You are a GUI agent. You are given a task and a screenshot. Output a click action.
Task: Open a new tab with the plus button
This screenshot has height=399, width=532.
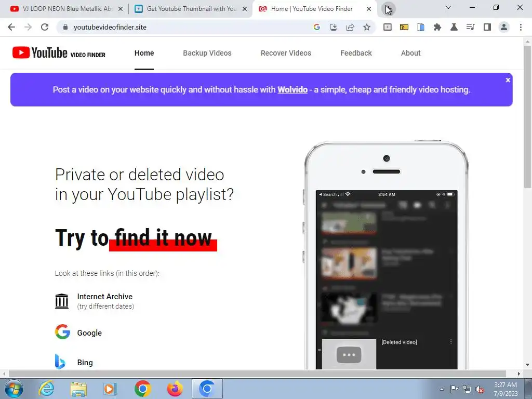[389, 8]
